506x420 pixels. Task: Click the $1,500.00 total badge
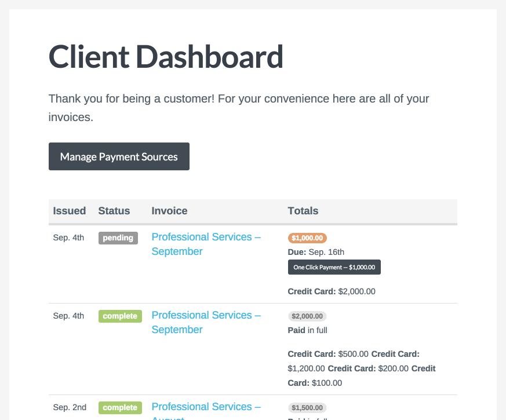click(x=307, y=408)
